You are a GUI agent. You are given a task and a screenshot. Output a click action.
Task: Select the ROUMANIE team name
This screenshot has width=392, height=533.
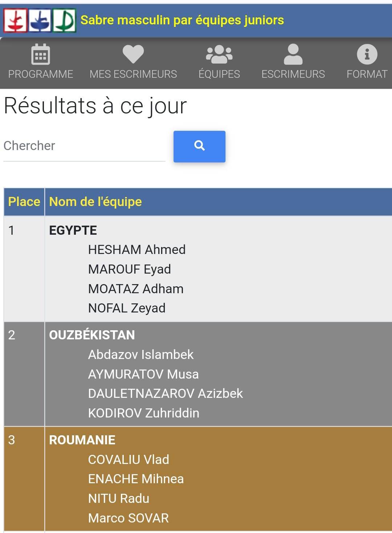point(82,440)
